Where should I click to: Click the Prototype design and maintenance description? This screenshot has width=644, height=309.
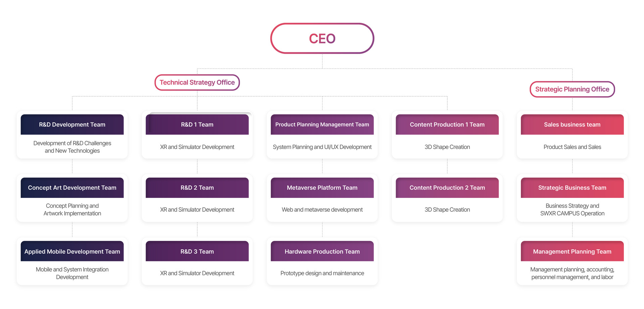click(x=322, y=273)
